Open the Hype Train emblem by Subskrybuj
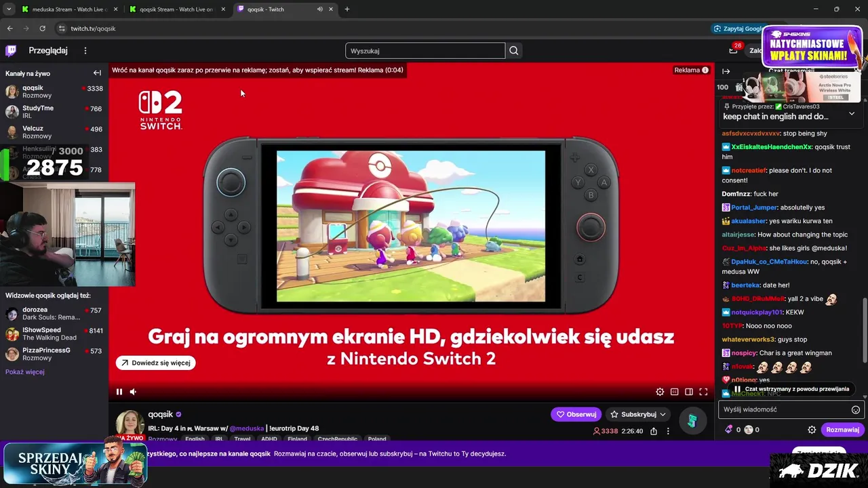 (x=692, y=421)
